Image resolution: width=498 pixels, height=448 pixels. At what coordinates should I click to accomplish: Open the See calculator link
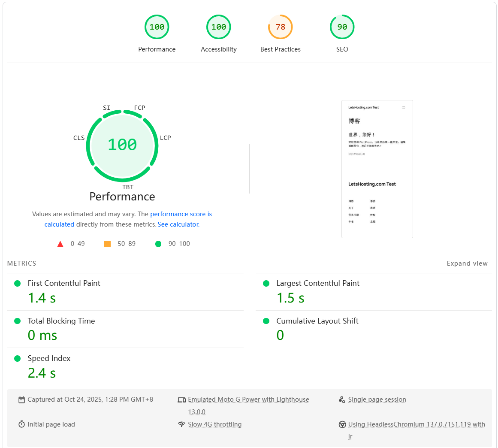[x=178, y=224]
